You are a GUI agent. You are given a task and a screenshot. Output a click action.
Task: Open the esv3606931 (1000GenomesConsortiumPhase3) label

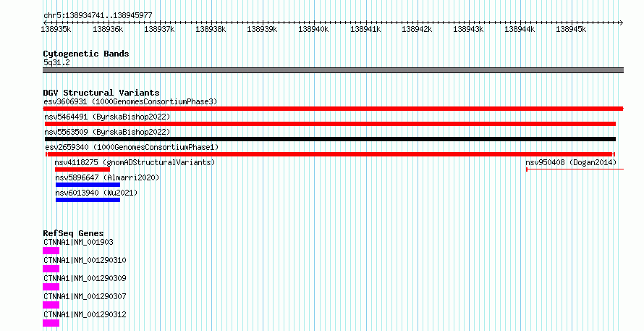[130, 101]
